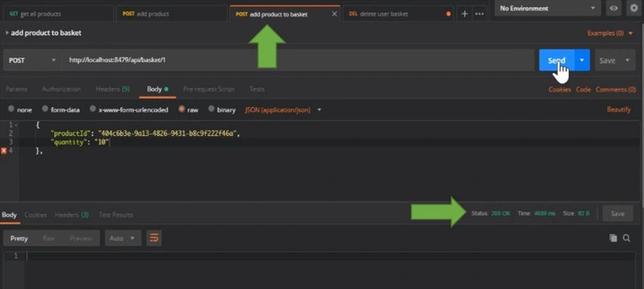Image resolution: width=644 pixels, height=289 pixels.
Task: Open Save button dropdown arrow
Action: pyautogui.click(x=627, y=60)
